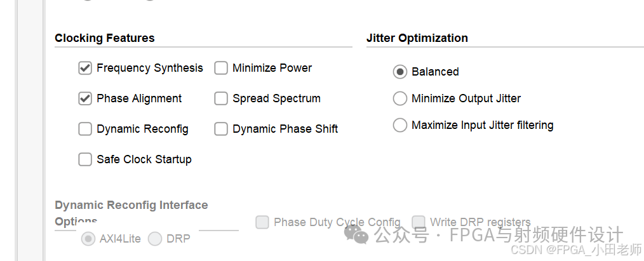The width and height of the screenshot is (644, 261).
Task: Click the greyed Phase Duty Cycle Config checkbox
Action: [x=262, y=222]
